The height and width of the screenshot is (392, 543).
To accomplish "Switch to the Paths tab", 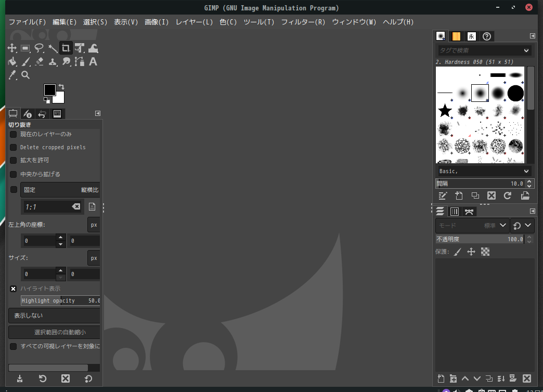I will [469, 212].
